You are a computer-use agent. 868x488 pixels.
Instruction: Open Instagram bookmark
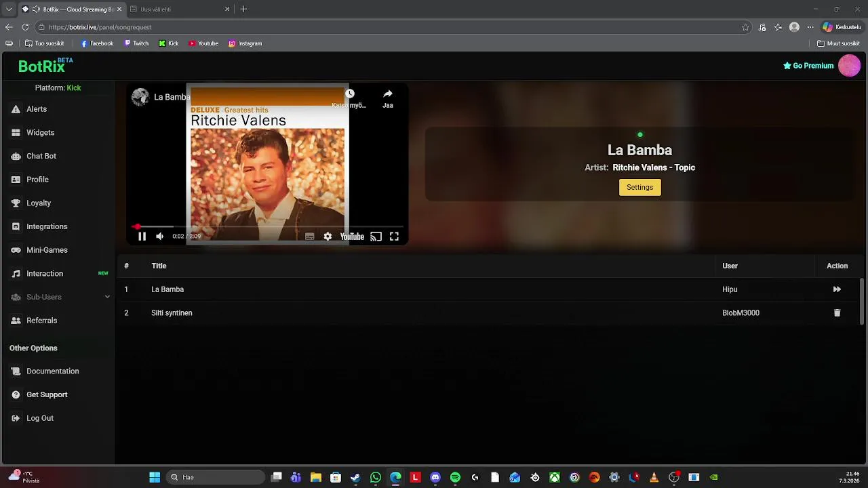click(245, 43)
